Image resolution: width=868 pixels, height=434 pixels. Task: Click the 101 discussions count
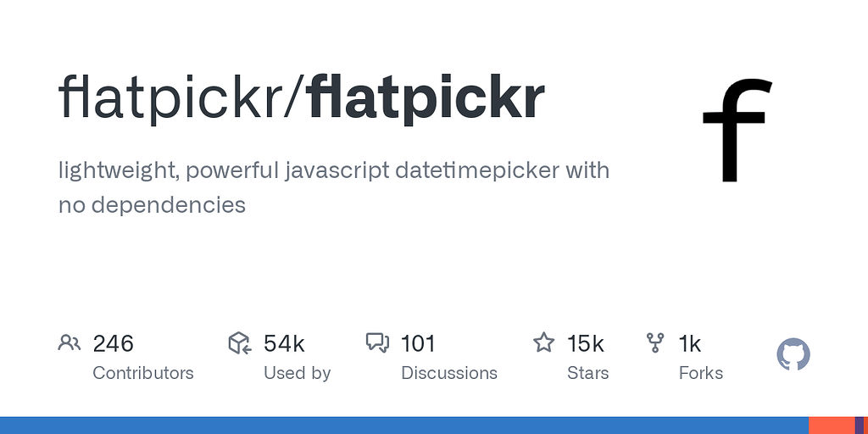click(x=418, y=343)
